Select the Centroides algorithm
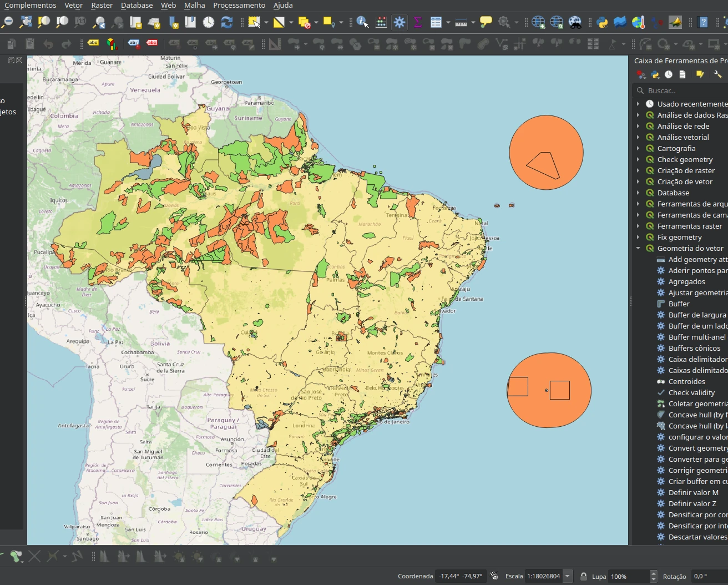The image size is (728, 585). (x=686, y=381)
